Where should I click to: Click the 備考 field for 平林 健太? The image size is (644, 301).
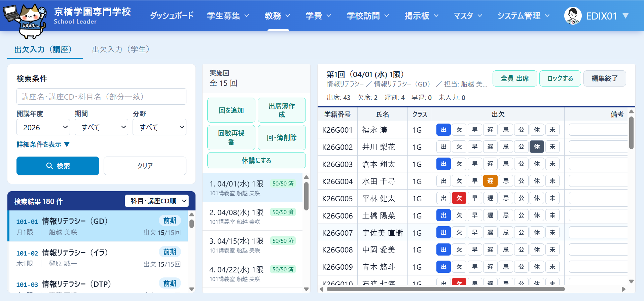[598, 198]
